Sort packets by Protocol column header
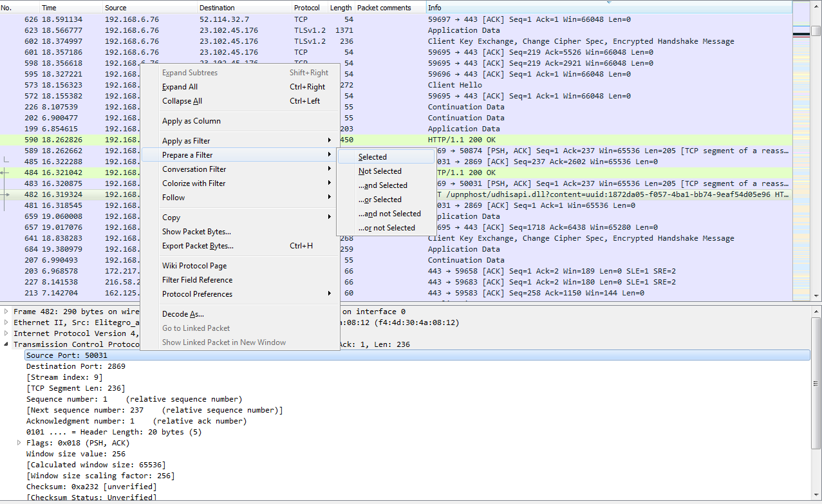Screen dimensions: 822x504 point(306,8)
